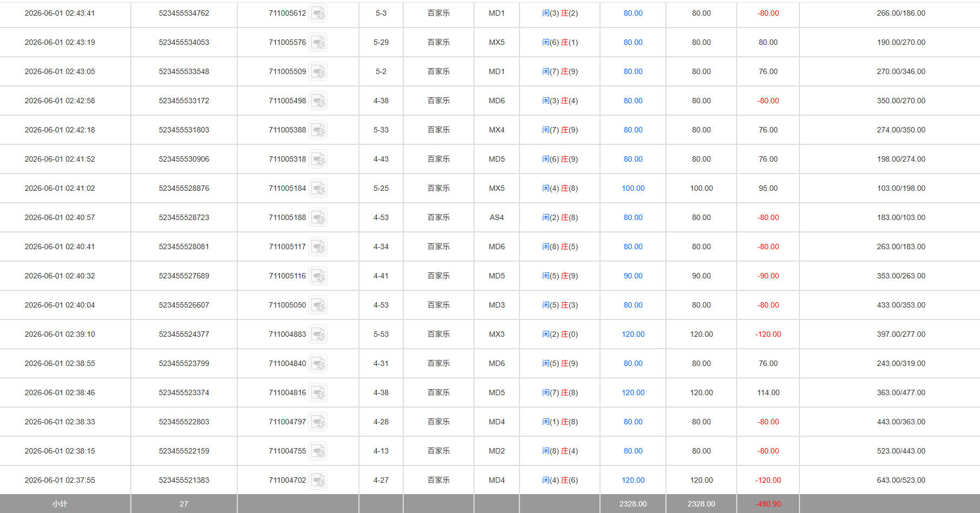Click subtotal loss -490.90
The width and height of the screenshot is (980, 513).
click(x=768, y=504)
